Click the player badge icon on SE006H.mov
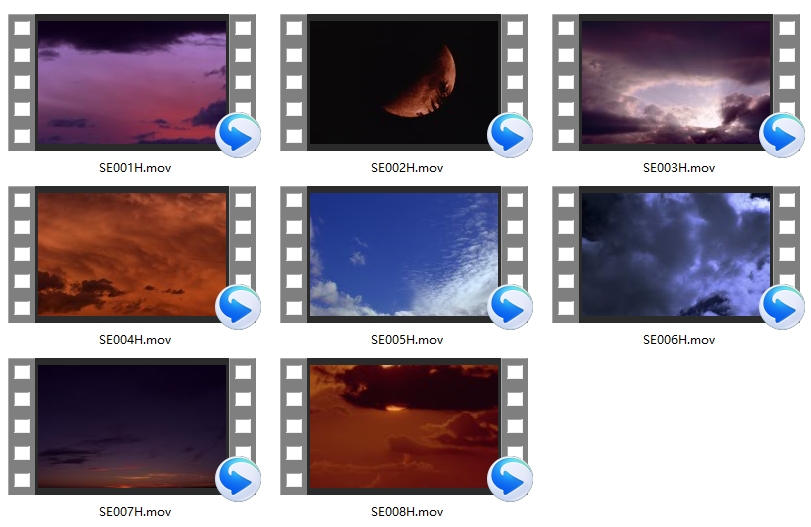 pyautogui.click(x=782, y=307)
